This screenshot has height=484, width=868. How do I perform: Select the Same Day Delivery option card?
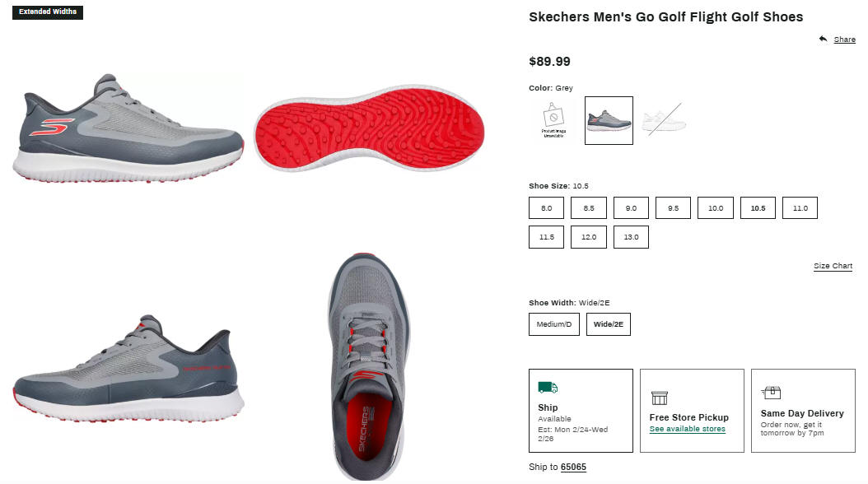click(803, 411)
